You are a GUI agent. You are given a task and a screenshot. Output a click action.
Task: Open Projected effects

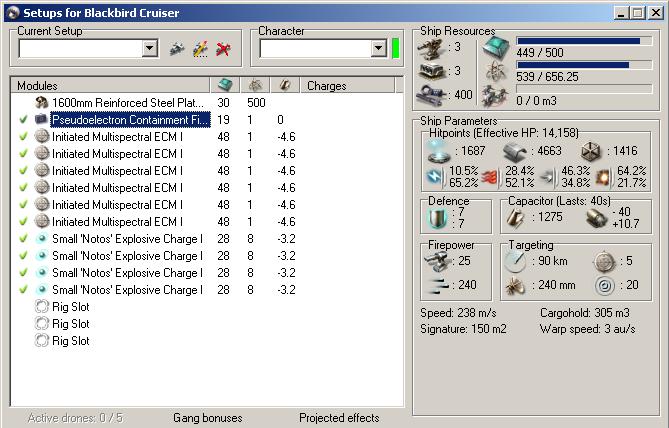point(339,418)
